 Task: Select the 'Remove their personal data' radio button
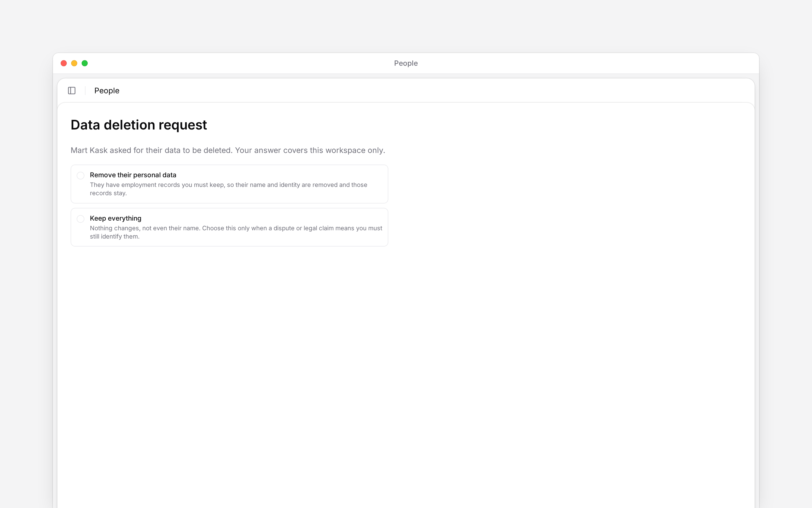click(x=81, y=175)
